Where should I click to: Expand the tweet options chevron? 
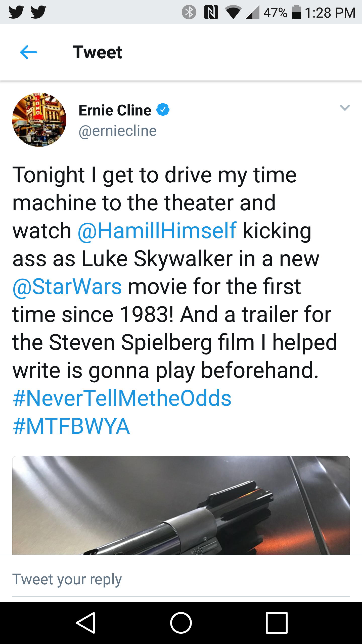pyautogui.click(x=345, y=108)
